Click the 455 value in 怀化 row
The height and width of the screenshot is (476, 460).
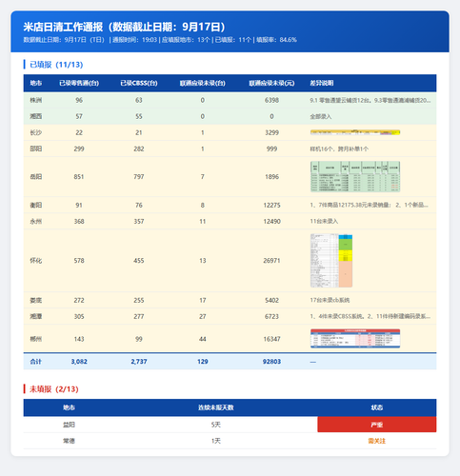click(139, 261)
